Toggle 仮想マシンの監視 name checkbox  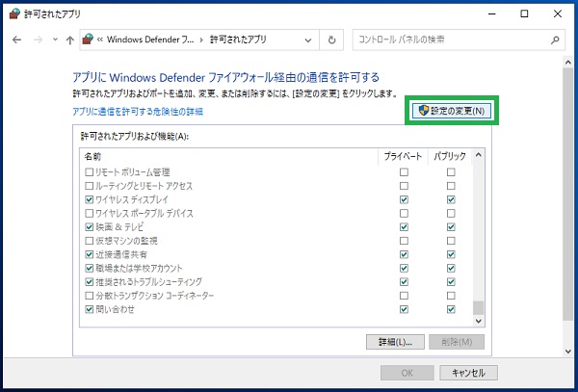(x=89, y=241)
